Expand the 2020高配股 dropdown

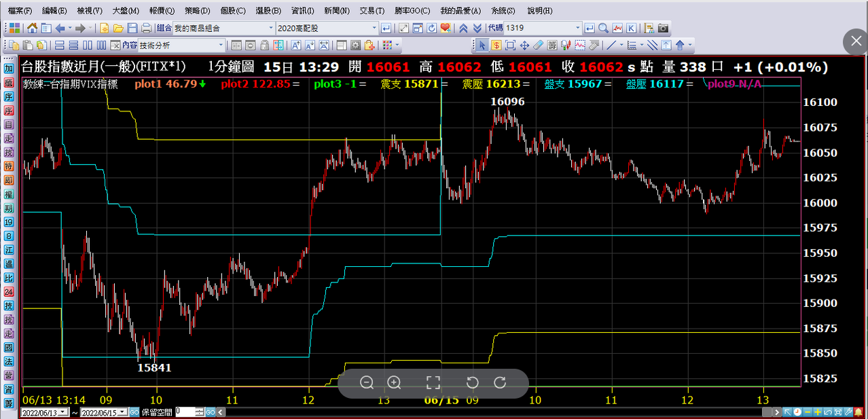tap(374, 29)
